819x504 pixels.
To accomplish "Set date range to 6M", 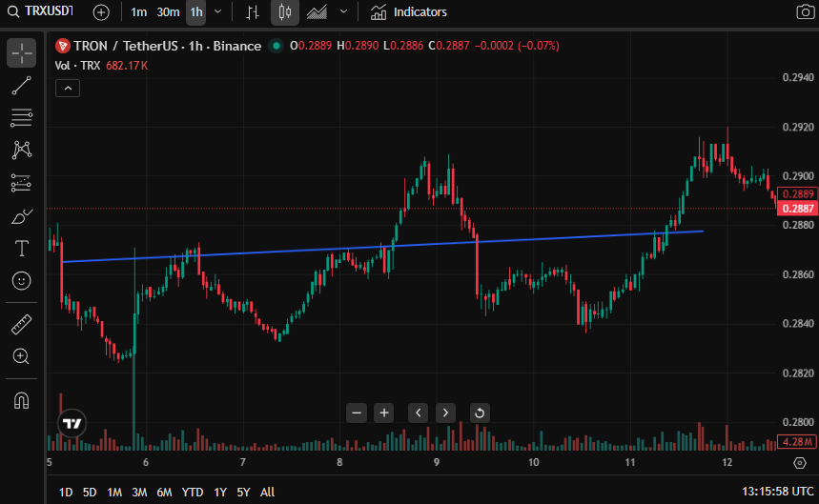I will (x=164, y=492).
